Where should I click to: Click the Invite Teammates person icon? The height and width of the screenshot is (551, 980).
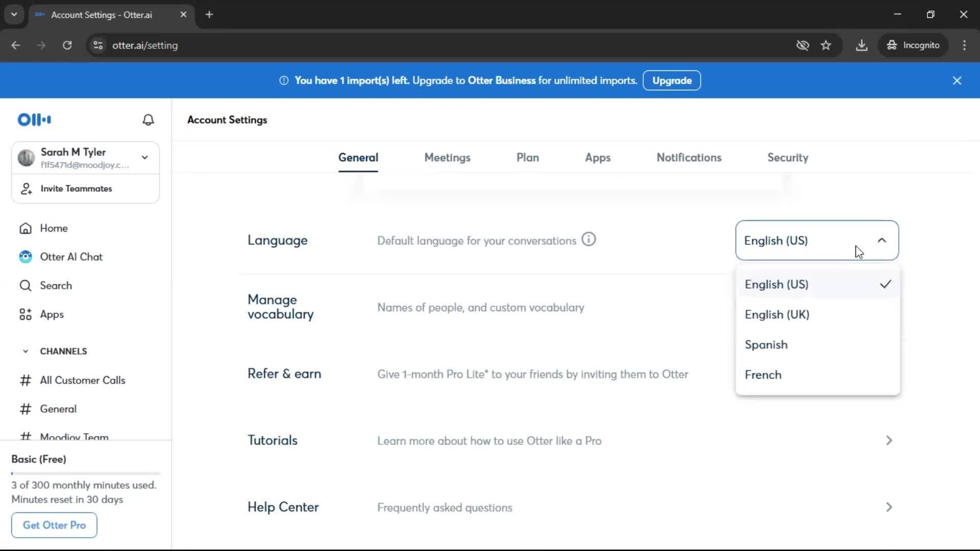click(26, 189)
